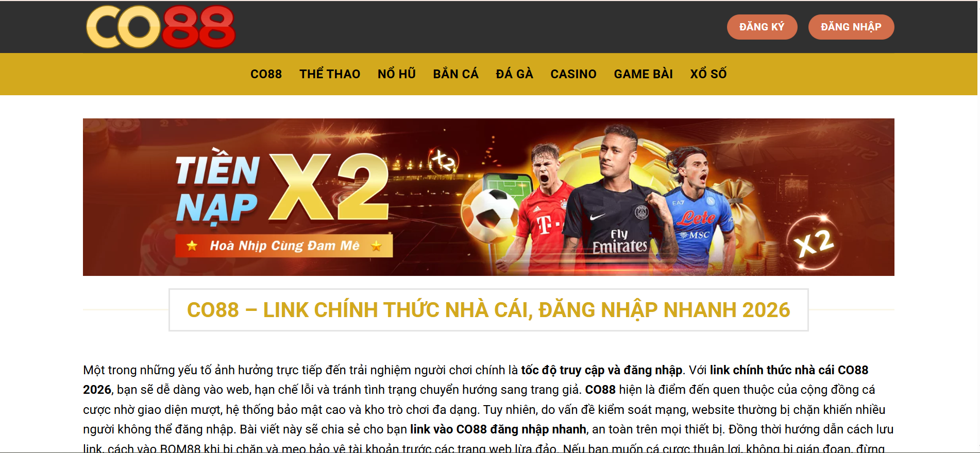The width and height of the screenshot is (980, 453).
Task: Navigate to the CASINO menu item
Action: 573,74
